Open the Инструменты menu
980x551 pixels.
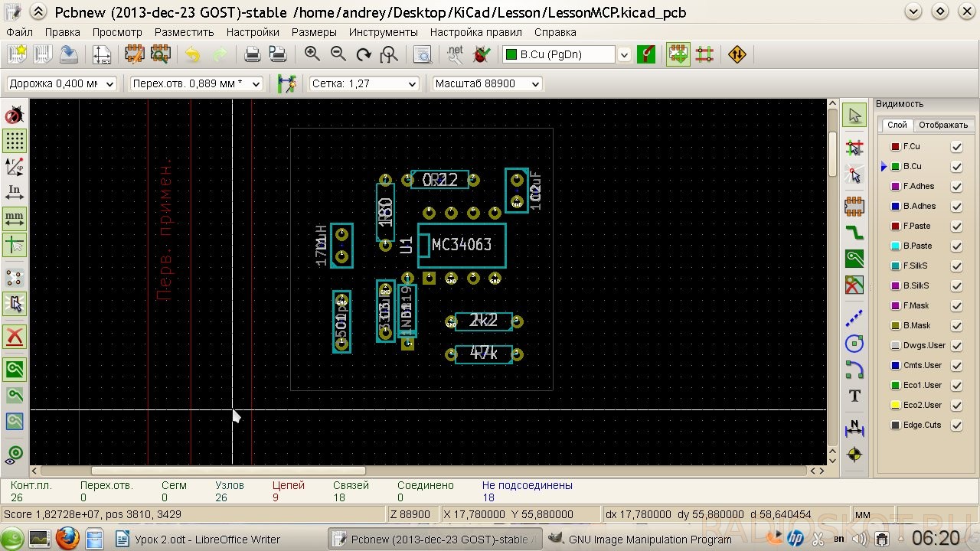coord(383,32)
